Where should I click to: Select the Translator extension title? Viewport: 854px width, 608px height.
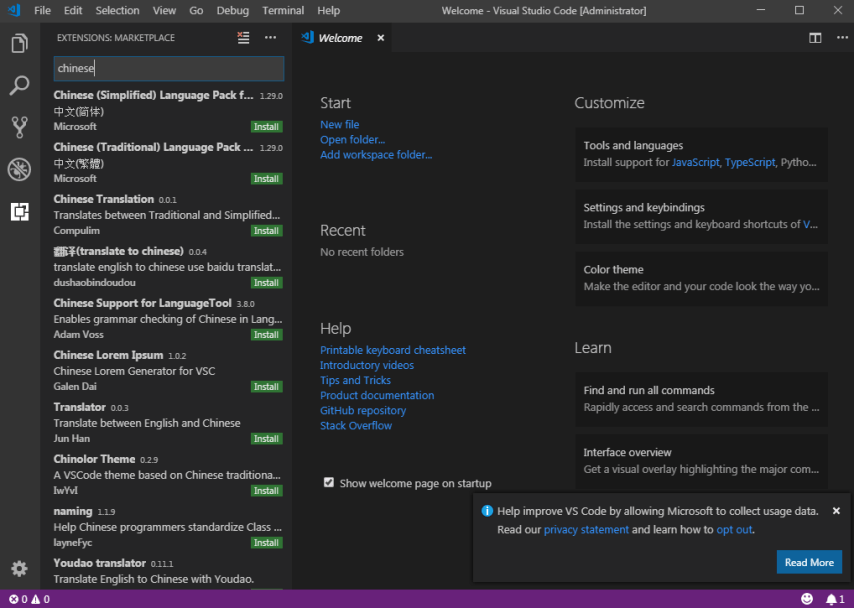pos(80,407)
